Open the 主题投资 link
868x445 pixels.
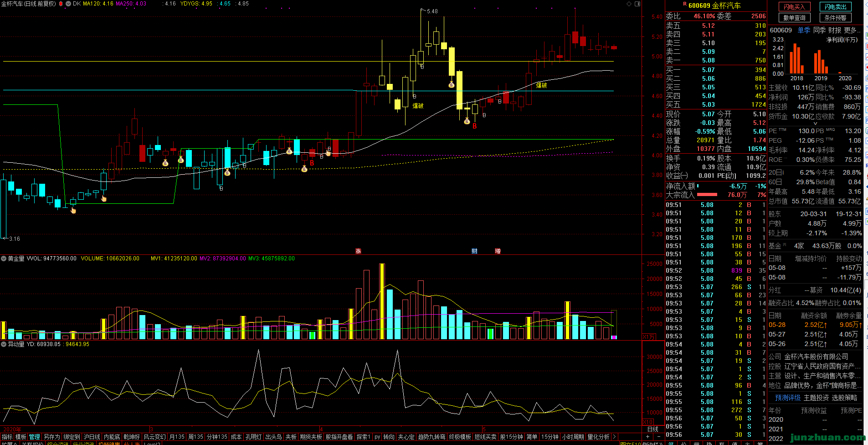pos(816,398)
